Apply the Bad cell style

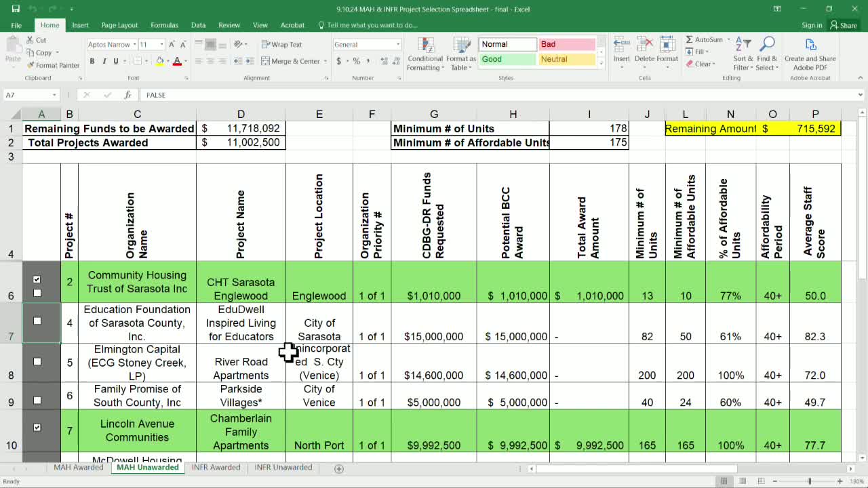tap(566, 44)
